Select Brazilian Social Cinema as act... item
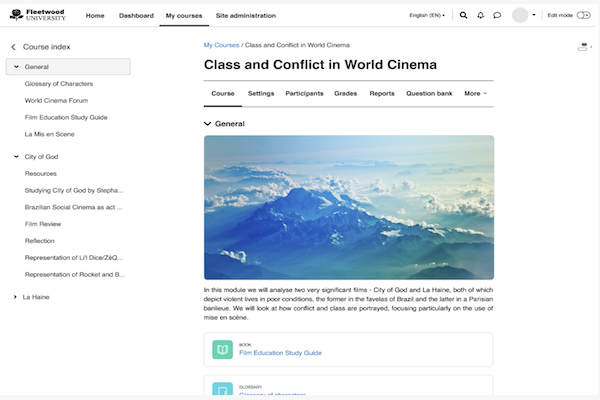 point(73,207)
